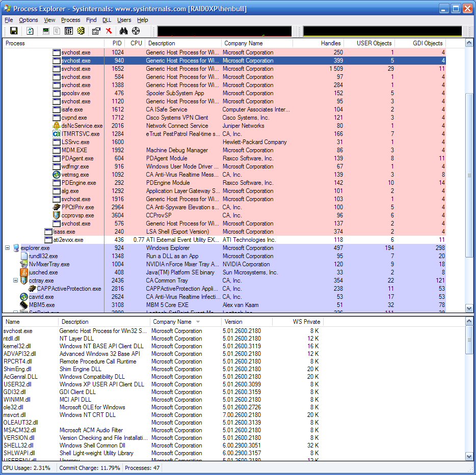Click the CAPPActiveProtection.exe icon
This screenshot has width=476, height=475.
[32, 289]
